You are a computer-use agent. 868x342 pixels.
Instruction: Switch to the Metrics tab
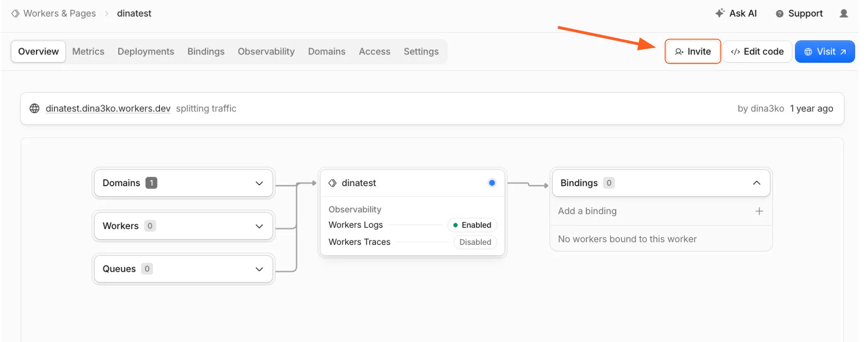(88, 52)
